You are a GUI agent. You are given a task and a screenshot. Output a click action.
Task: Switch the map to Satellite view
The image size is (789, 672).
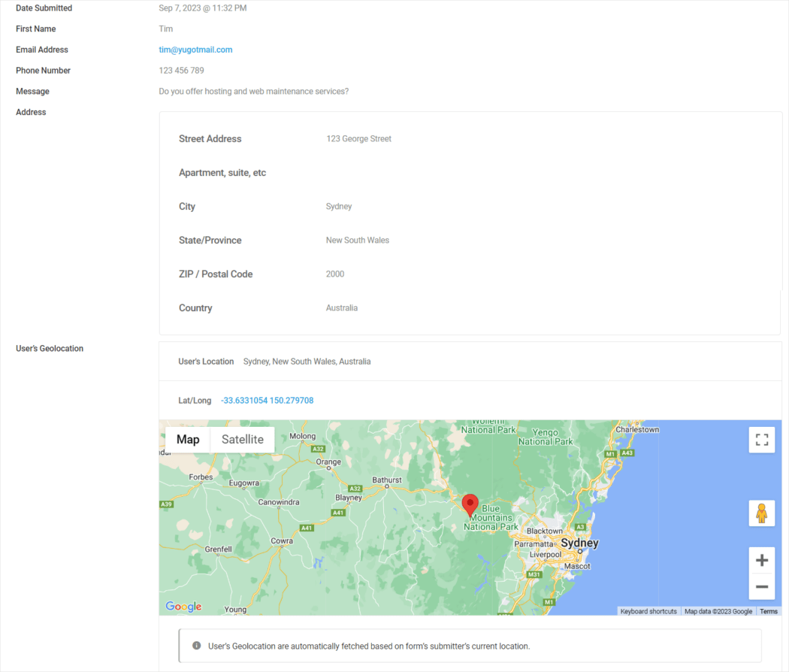242,439
